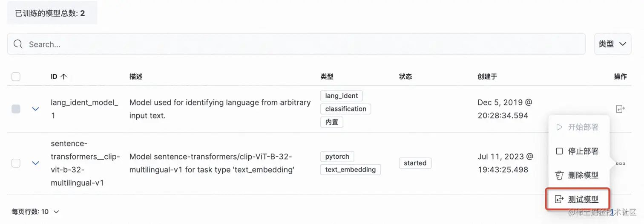Screen dimensions: 644x224
Task: Toggle checkbox for lang_ident_model_1 row
Action: coord(16,109)
